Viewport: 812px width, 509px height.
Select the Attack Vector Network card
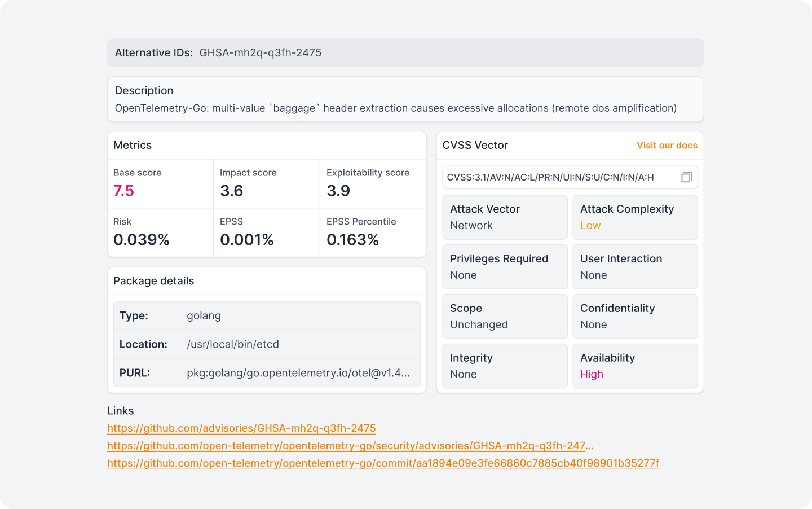[505, 217]
